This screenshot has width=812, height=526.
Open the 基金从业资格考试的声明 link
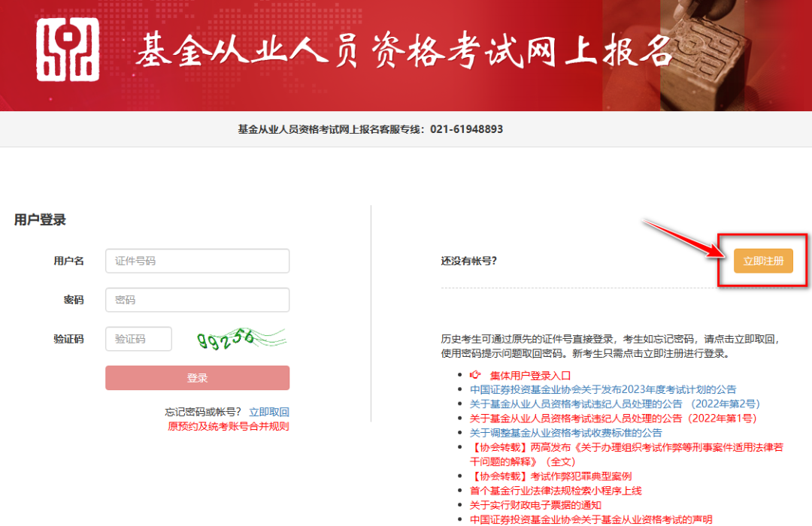pos(593,518)
